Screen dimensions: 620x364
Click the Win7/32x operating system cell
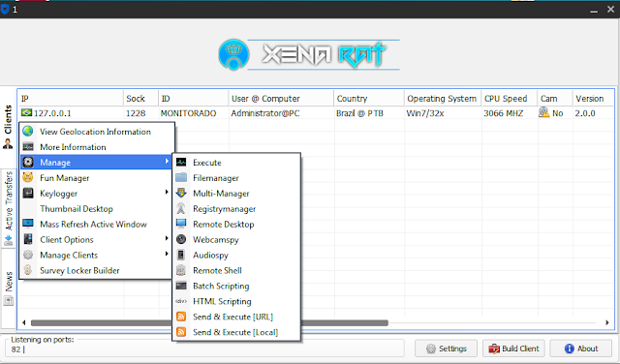tap(425, 113)
